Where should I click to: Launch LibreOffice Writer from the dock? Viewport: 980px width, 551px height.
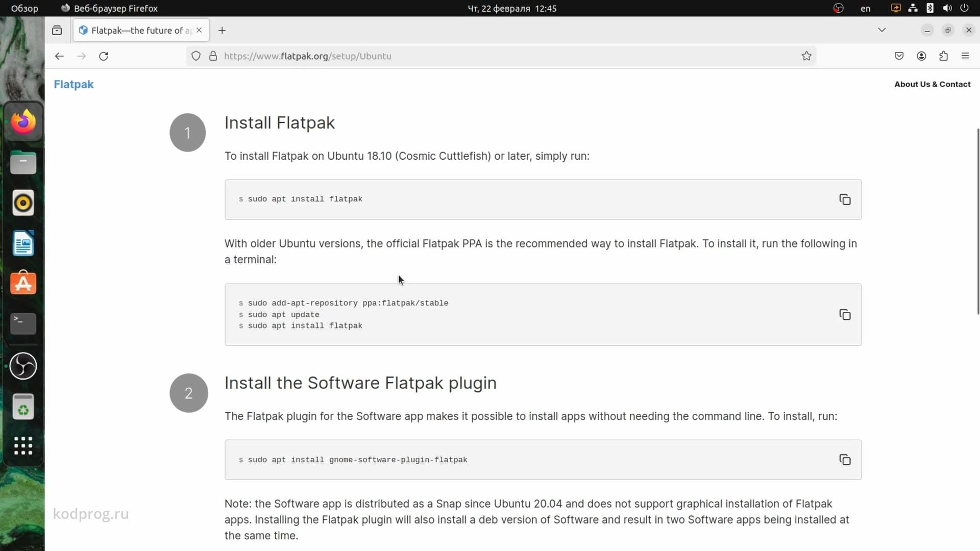[x=23, y=243]
